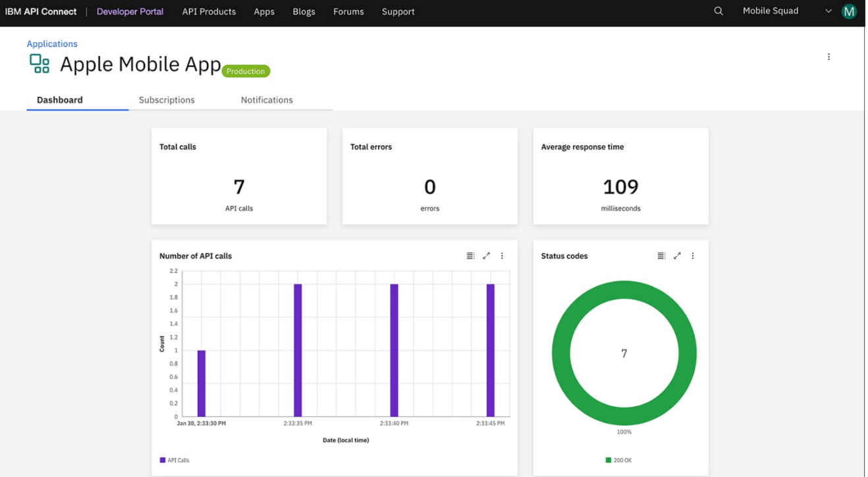868x477 pixels.
Task: Open the Support menu item
Action: (x=398, y=12)
